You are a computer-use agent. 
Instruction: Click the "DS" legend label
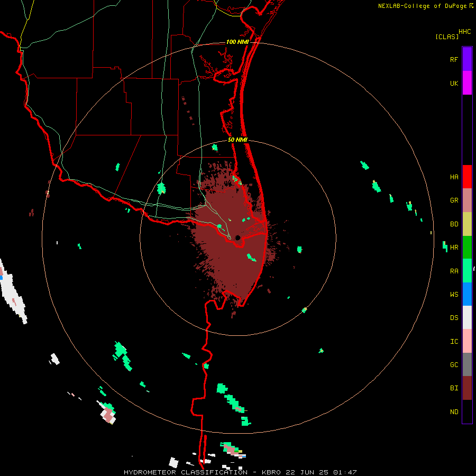[x=454, y=318]
